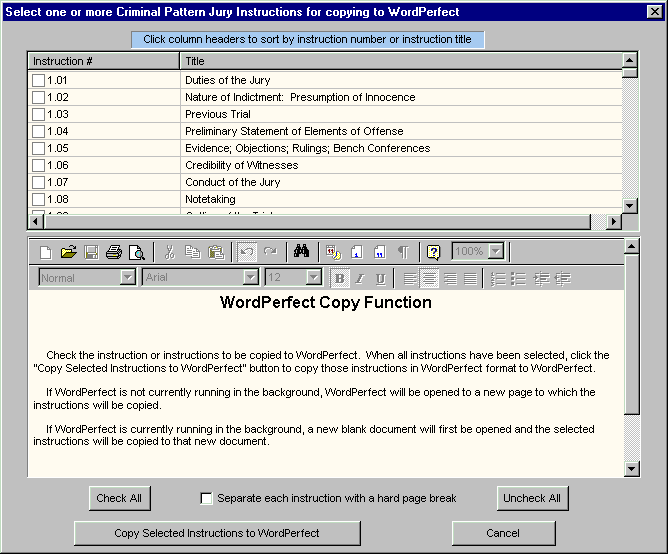Click Copy Selected Instructions to WordPerfect
This screenshot has width=668, height=554.
pyautogui.click(x=217, y=533)
